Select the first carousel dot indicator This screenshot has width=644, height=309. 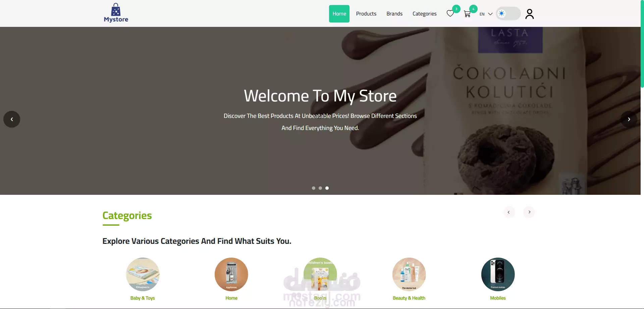pyautogui.click(x=314, y=188)
